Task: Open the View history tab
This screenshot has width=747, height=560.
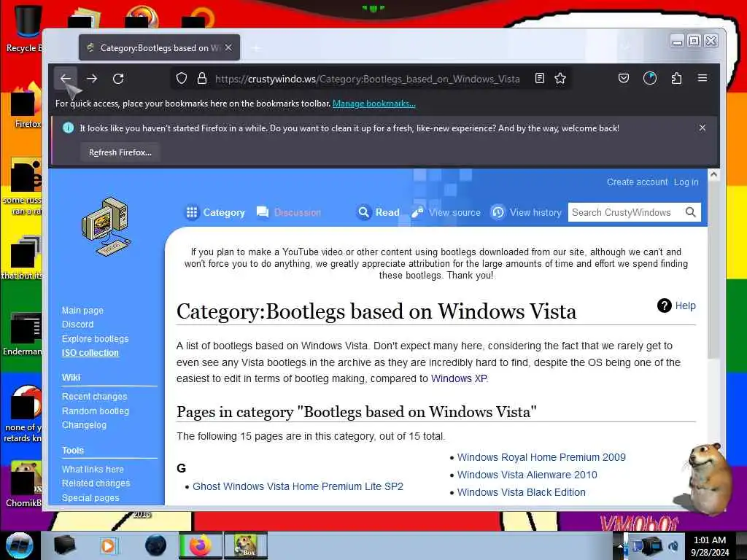Action: [x=527, y=212]
